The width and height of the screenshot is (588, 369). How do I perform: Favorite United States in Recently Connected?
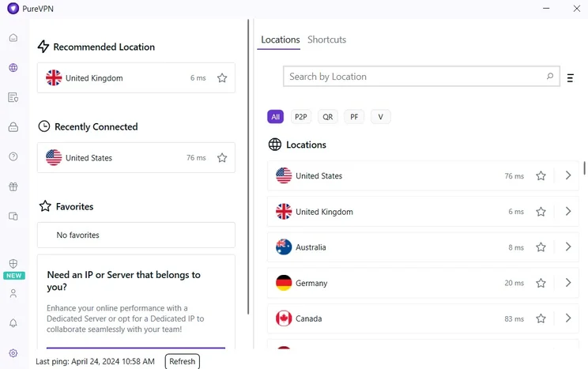tap(222, 158)
